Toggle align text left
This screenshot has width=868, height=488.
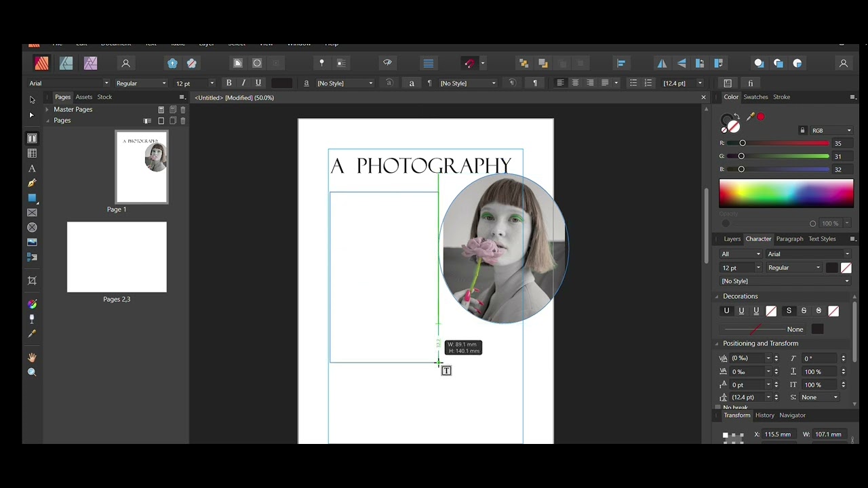(560, 83)
